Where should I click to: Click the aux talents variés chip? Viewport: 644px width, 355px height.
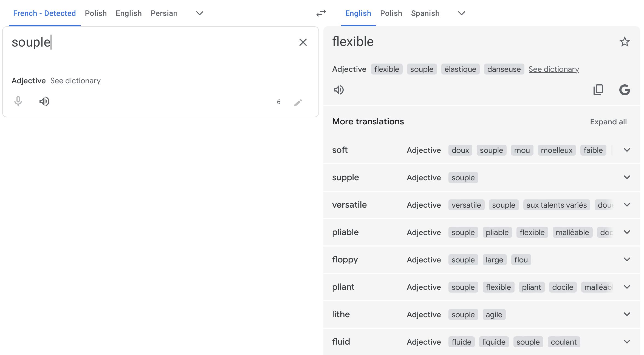[x=557, y=205]
